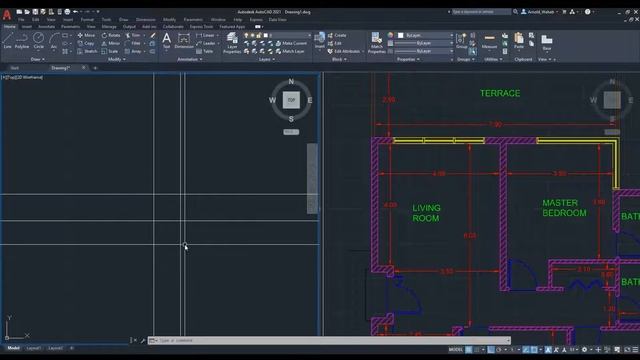
Task: Click the Linear dimension tool
Action: coord(205,36)
